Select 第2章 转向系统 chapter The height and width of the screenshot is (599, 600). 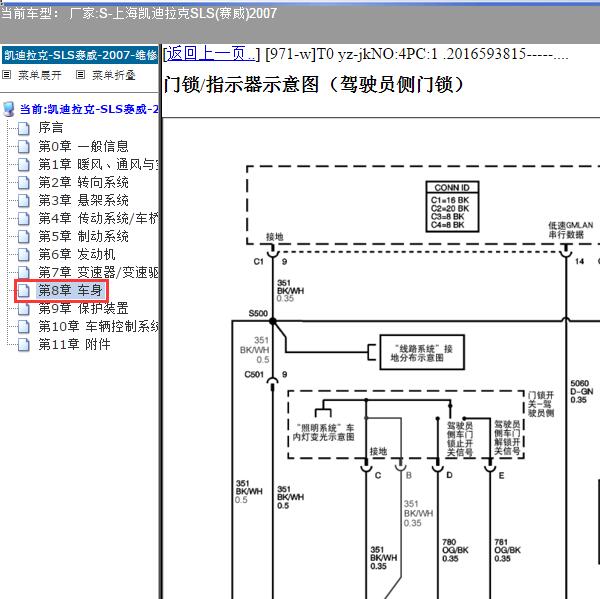click(x=83, y=183)
